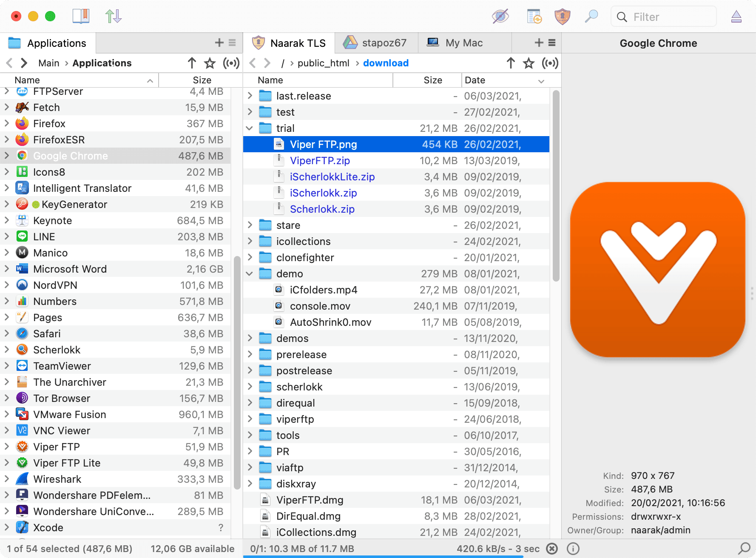Viewport: 756px width, 558px height.
Task: Go back in remote pane navigation
Action: pos(253,63)
